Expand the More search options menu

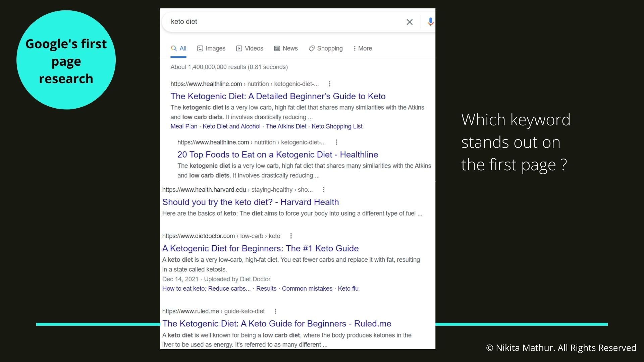pos(363,48)
